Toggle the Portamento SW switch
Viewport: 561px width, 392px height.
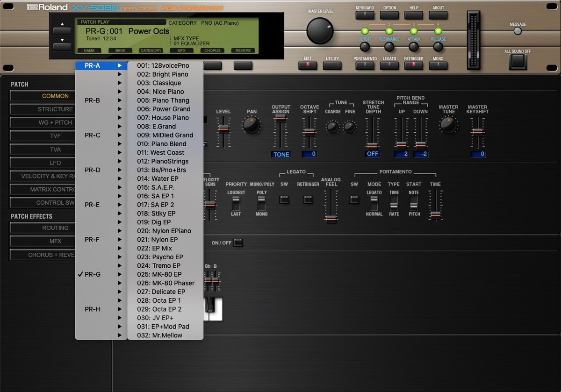354,200
